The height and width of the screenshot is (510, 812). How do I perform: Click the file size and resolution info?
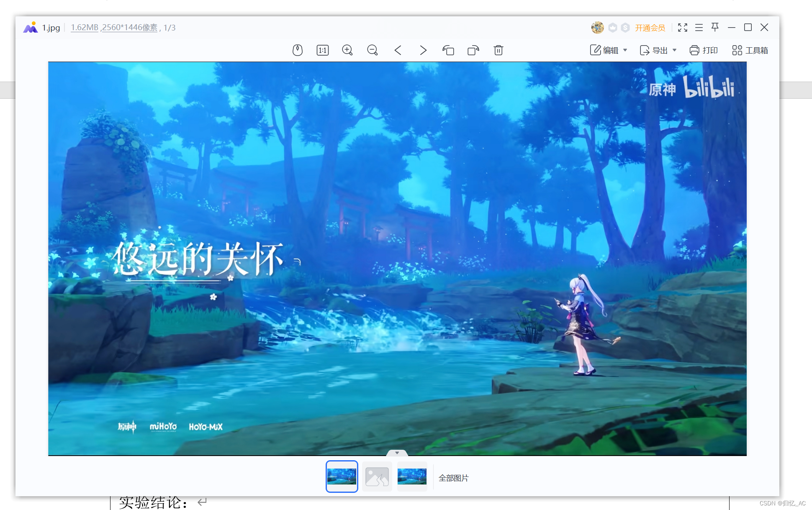(x=114, y=28)
